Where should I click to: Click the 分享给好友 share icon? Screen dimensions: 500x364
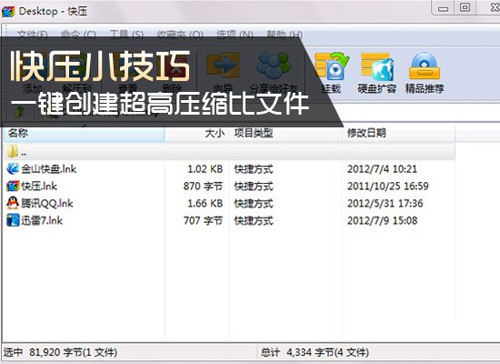click(273, 65)
